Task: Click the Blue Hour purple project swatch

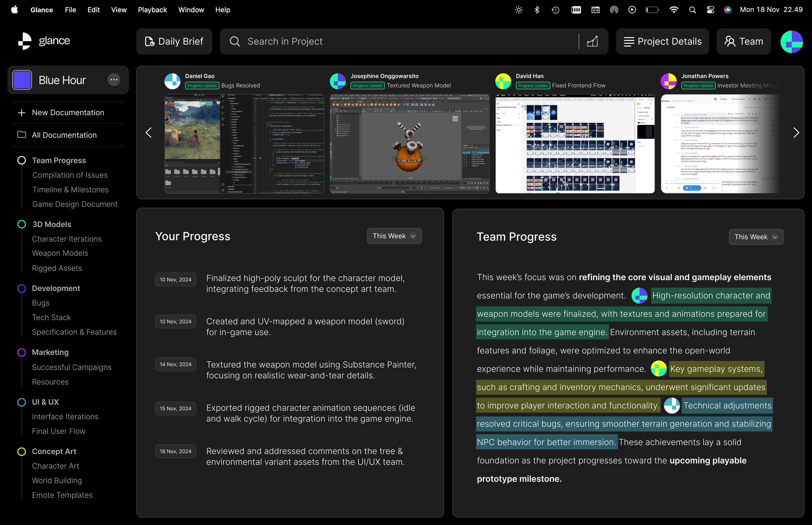Action: tap(22, 80)
